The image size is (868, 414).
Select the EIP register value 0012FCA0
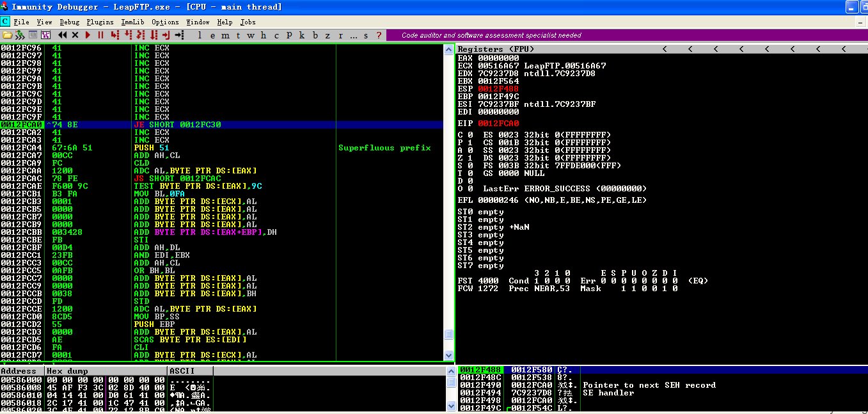498,122
